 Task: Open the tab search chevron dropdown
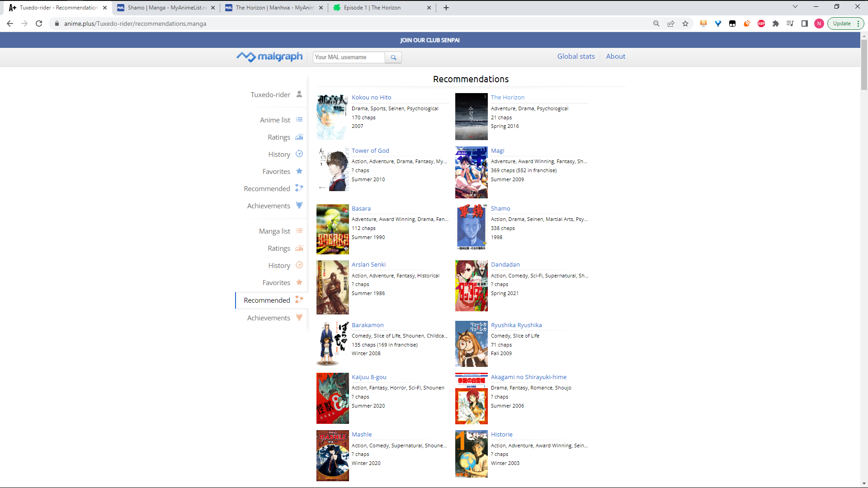click(795, 6)
